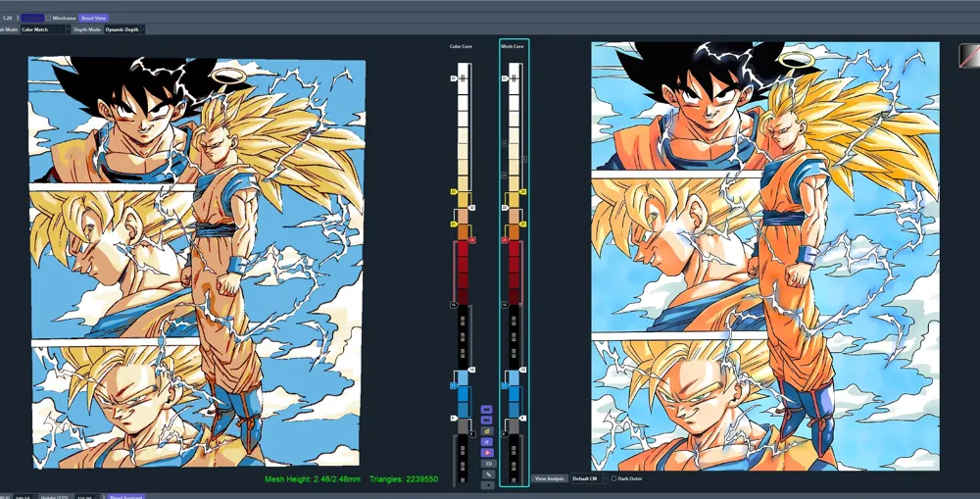Image resolution: width=980 pixels, height=499 pixels.
Task: Enable the Wireframe checkbox
Action: [49, 18]
